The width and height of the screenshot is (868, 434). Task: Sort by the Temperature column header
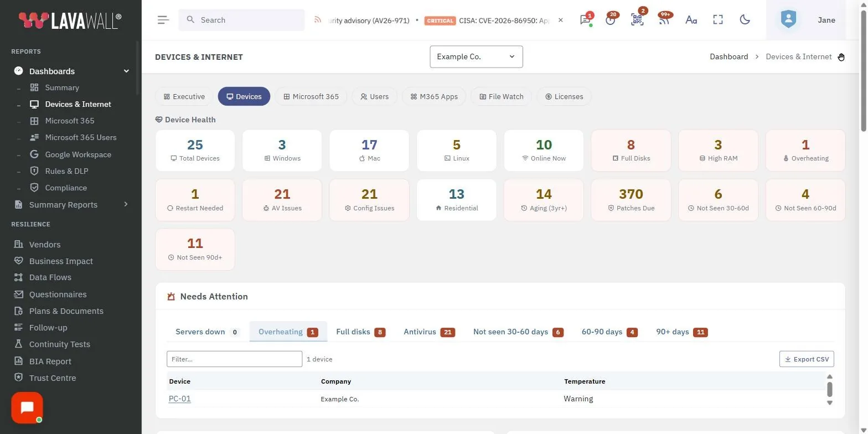click(x=585, y=381)
